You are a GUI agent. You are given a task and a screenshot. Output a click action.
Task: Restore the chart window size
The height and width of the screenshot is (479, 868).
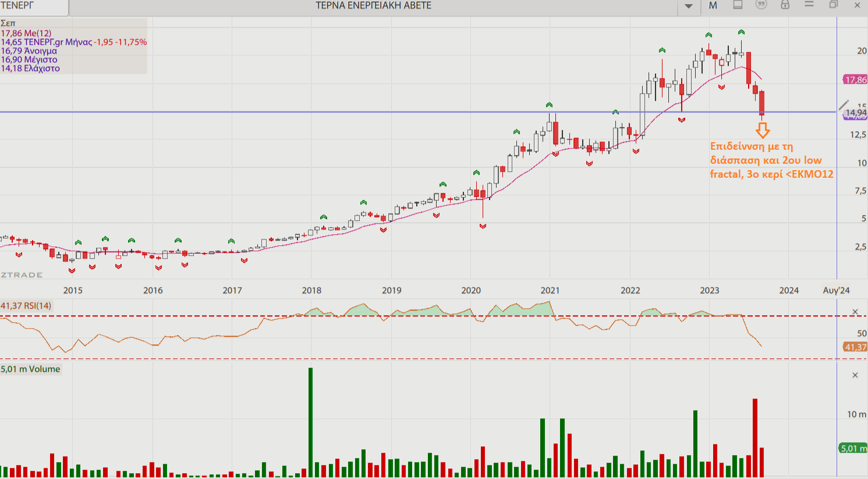coord(833,5)
